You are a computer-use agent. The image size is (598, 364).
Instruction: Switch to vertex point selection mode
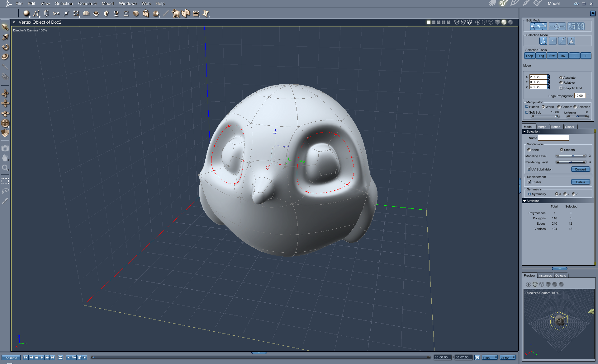pyautogui.click(x=553, y=41)
